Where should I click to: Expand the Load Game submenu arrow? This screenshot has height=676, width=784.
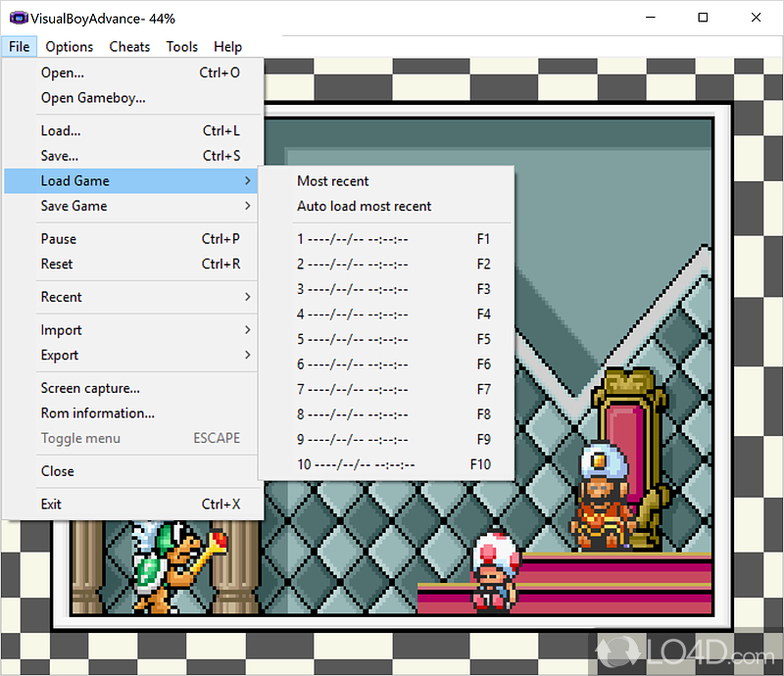tap(248, 181)
